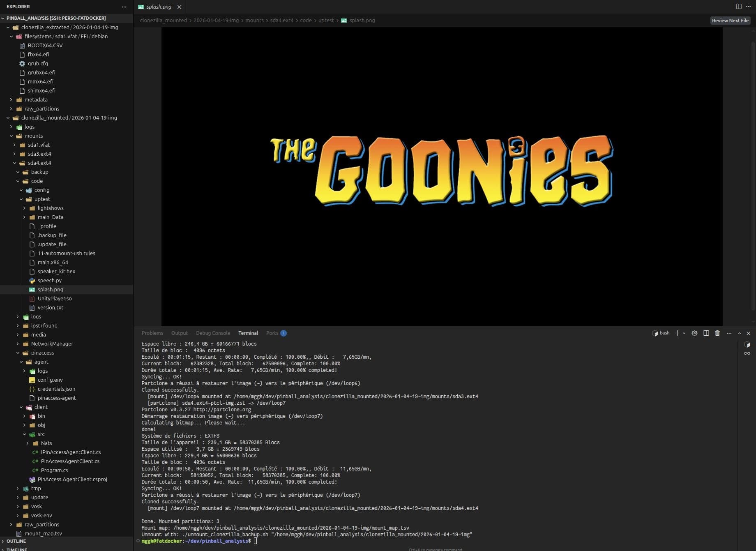This screenshot has height=551, width=756.
Task: Click The Goonies splash image preview
Action: 442,176
